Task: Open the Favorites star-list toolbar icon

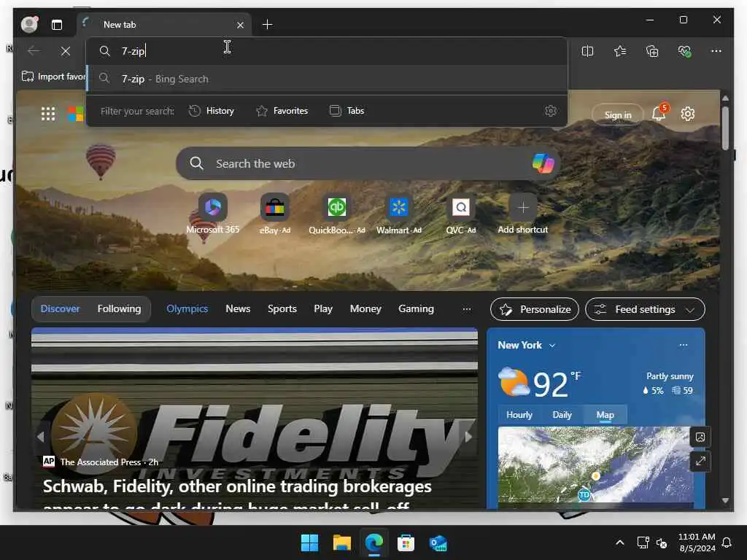Action: tap(620, 51)
